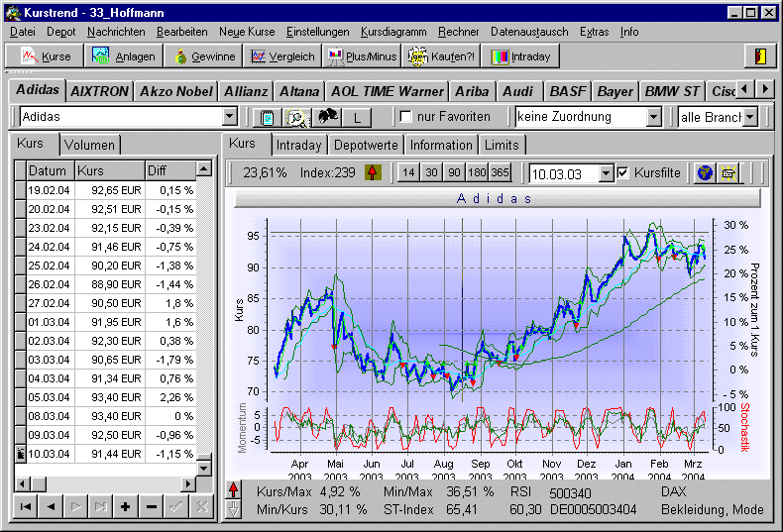Go to the previous record in the navigator
This screenshot has width=783, height=532.
coord(51,507)
